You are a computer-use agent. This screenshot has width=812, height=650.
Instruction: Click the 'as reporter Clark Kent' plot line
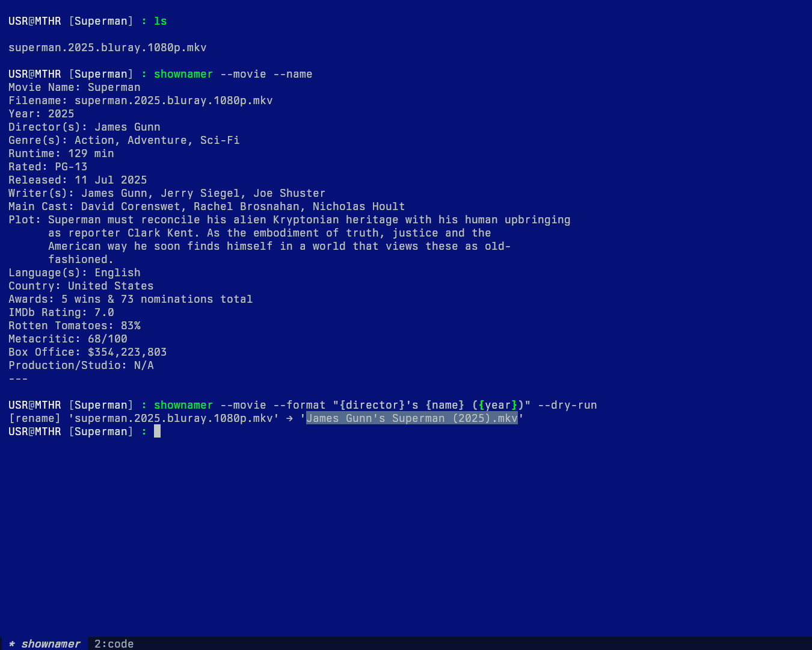point(269,233)
